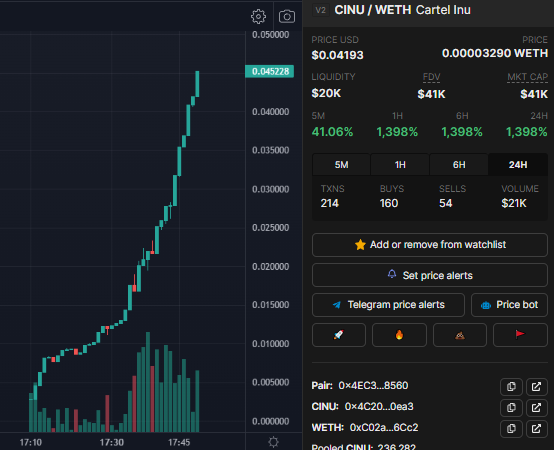Copy the WETH token address
This screenshot has height=450, width=554.
(x=511, y=428)
